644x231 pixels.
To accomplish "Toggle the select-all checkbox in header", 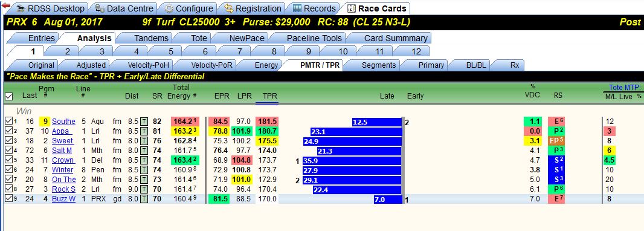I will point(8,96).
